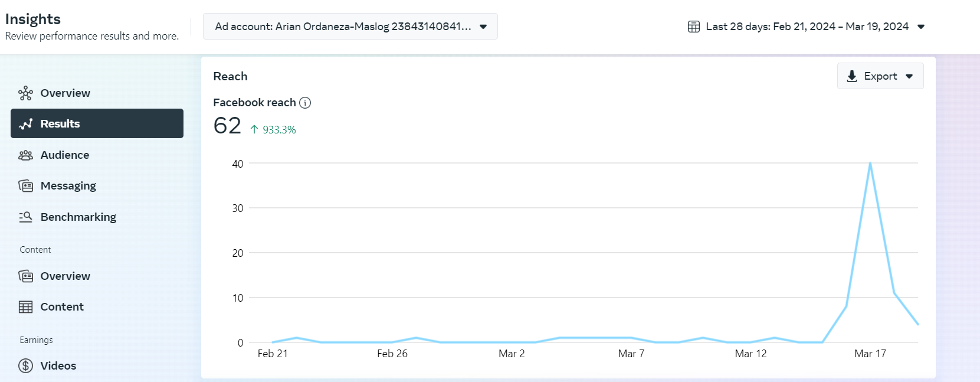Expand the Export options dropdown arrow
Viewport: 980px width, 382px height.
pos(909,76)
